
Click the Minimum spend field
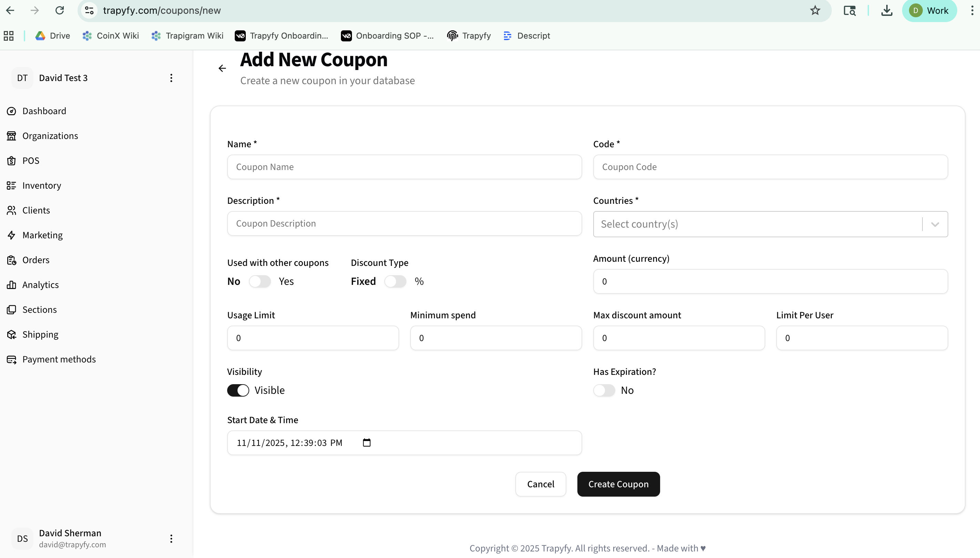tap(496, 338)
